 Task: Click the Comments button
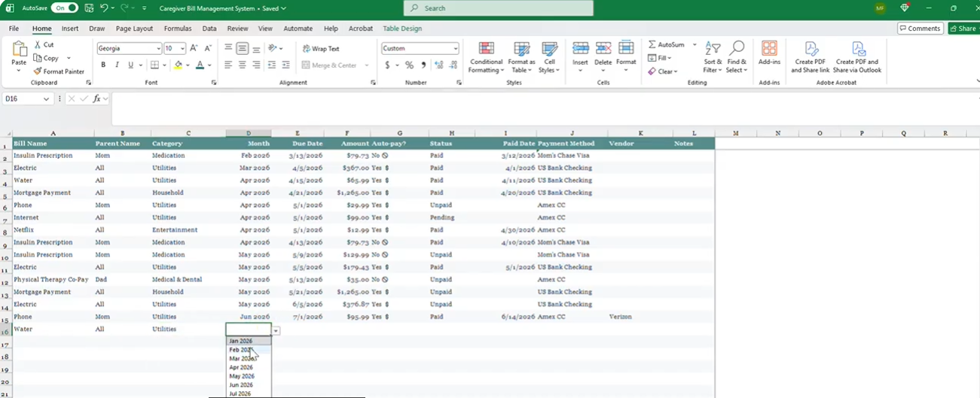pos(920,29)
